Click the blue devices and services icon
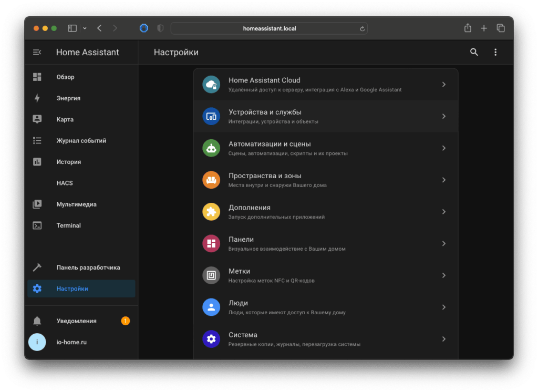The height and width of the screenshot is (392, 538). point(211,116)
